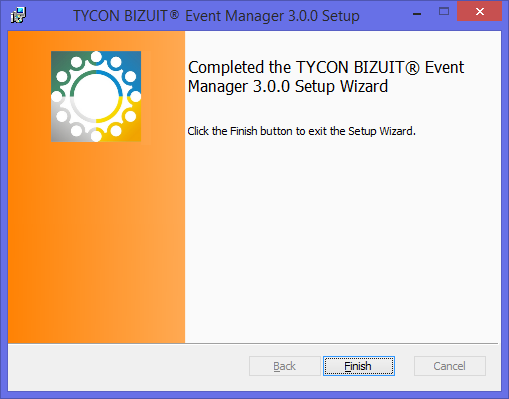Click the "Completed the TYCON BIZUIT" heading
Screen dimensions: 509x399
(x=326, y=77)
